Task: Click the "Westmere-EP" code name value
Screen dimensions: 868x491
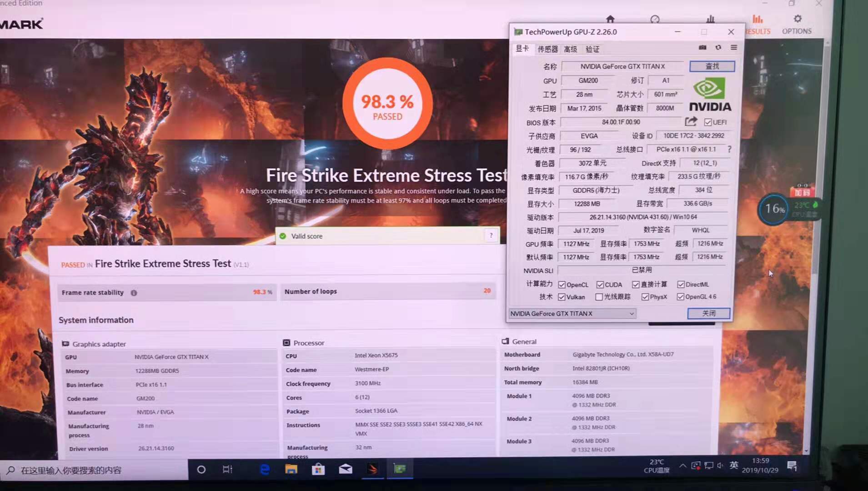Action: 372,369
